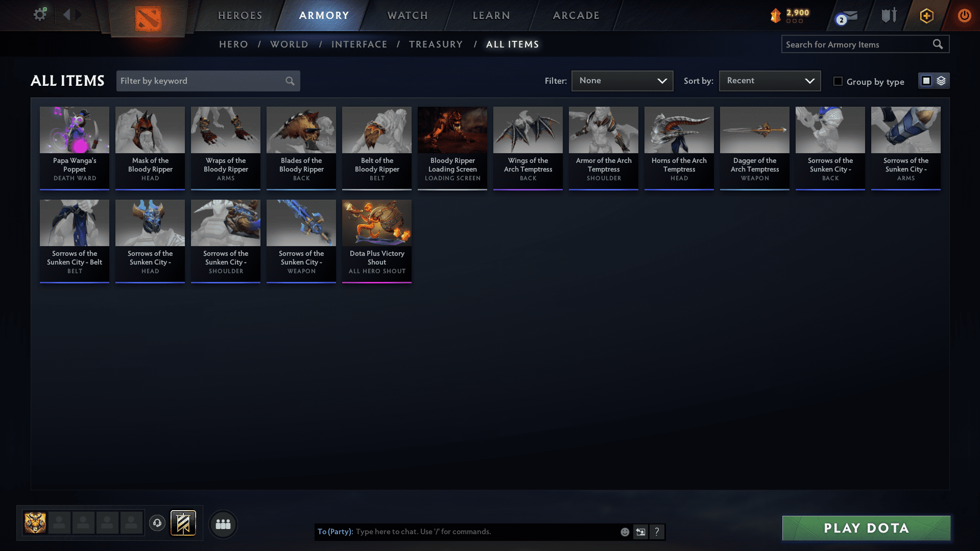The height and width of the screenshot is (551, 980).
Task: Switch to the TREASURY tab
Action: (x=436, y=44)
